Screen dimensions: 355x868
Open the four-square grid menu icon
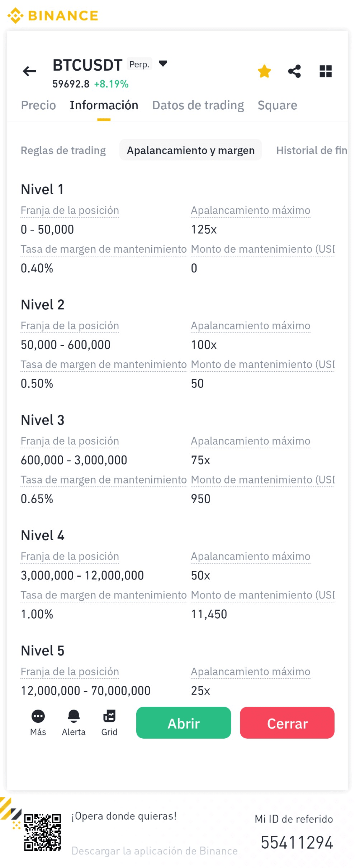pyautogui.click(x=326, y=71)
